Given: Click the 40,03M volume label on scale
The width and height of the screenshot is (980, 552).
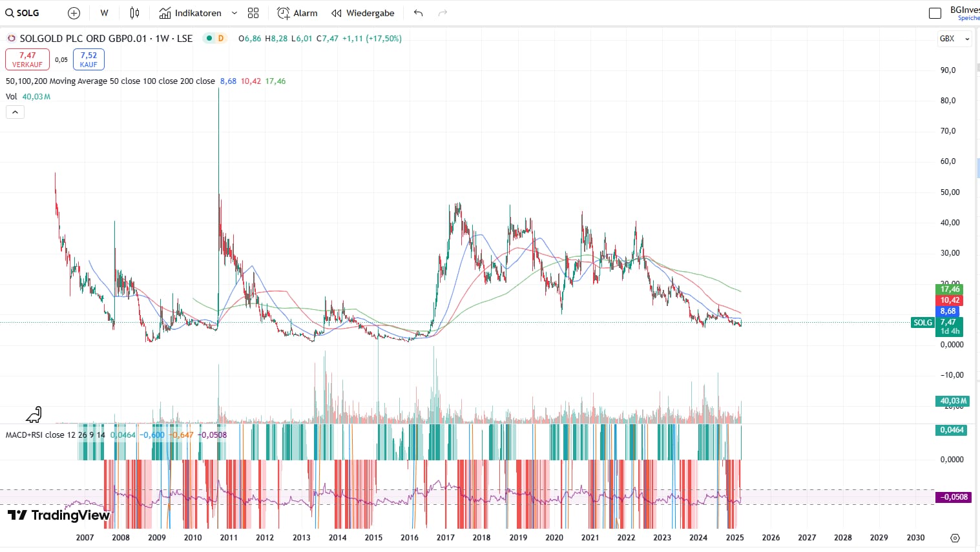Looking at the screenshot, I should click(953, 401).
